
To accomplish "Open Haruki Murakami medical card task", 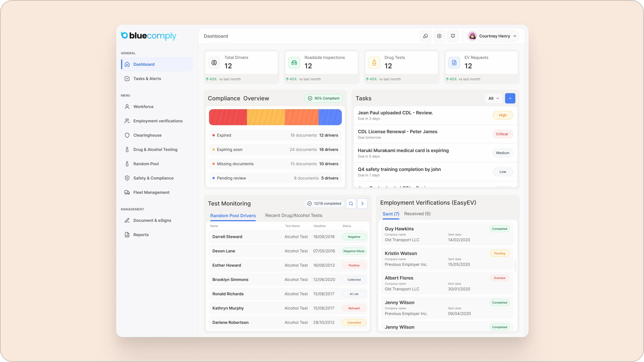I will [435, 153].
